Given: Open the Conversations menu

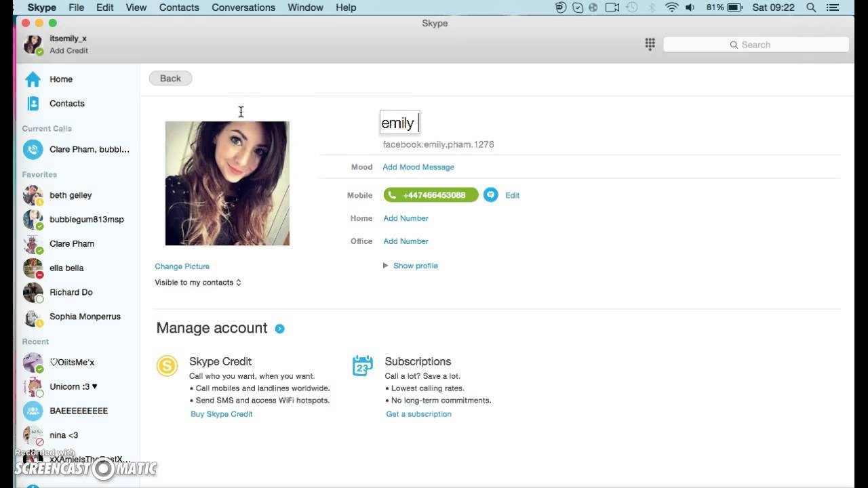Looking at the screenshot, I should pos(243,7).
